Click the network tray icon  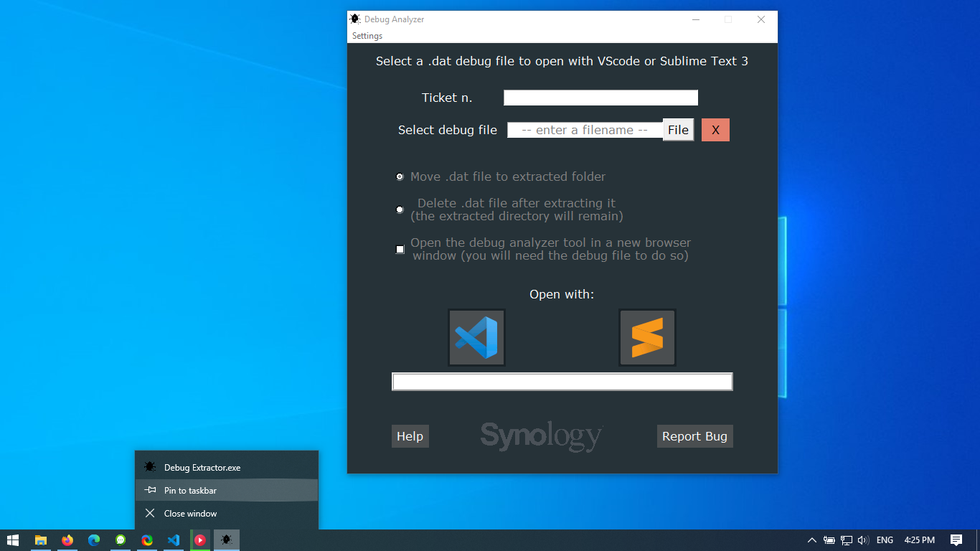tap(847, 540)
